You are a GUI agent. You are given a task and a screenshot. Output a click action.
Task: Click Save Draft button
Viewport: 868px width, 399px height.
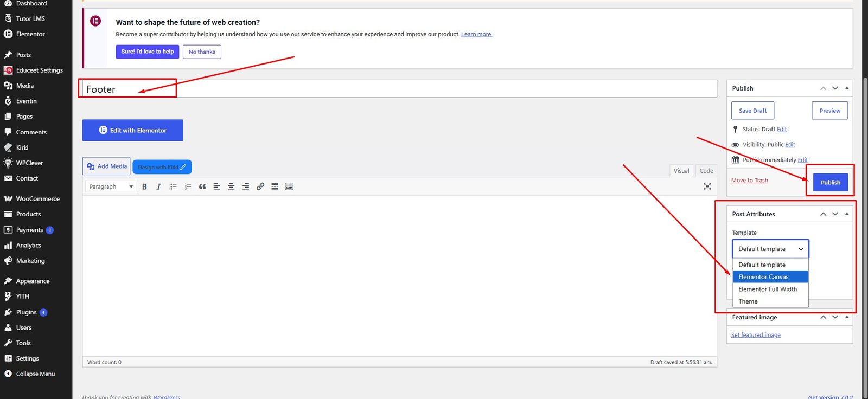click(752, 111)
